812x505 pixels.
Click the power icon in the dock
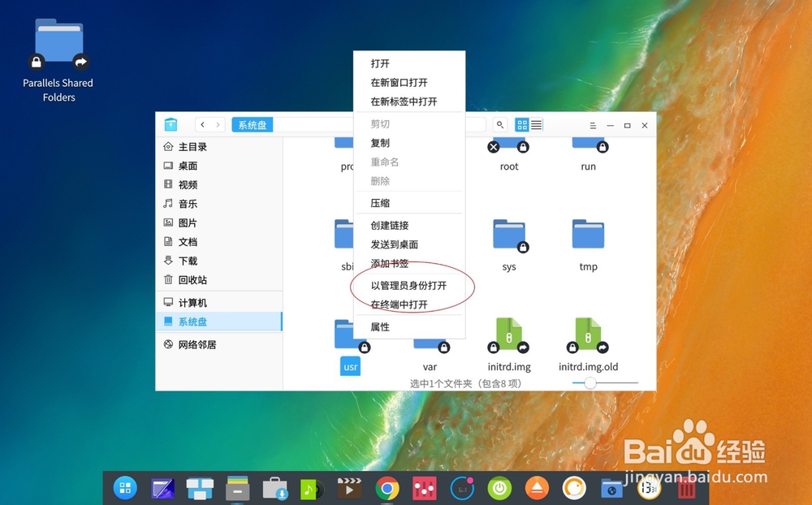499,488
